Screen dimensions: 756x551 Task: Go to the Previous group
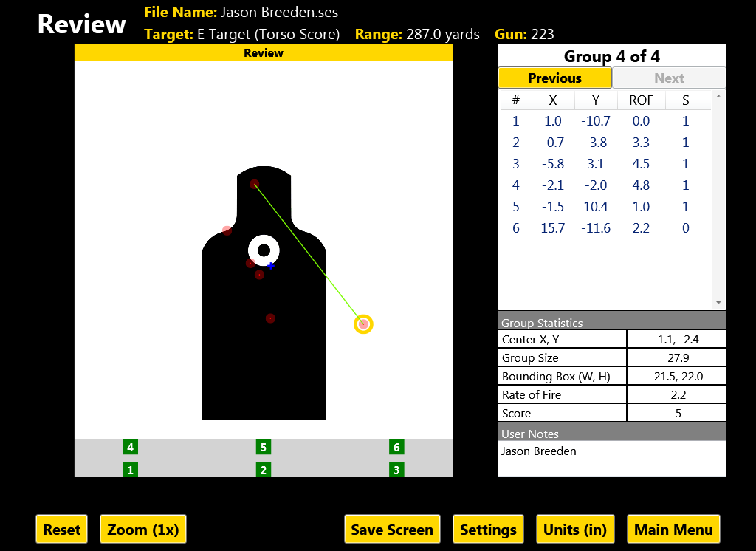click(x=554, y=78)
